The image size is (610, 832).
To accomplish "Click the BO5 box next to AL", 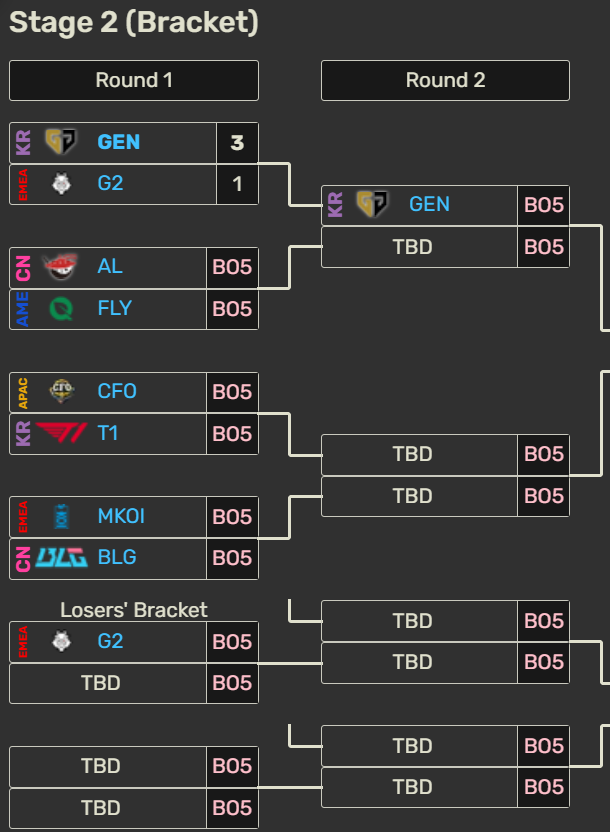I will [232, 267].
